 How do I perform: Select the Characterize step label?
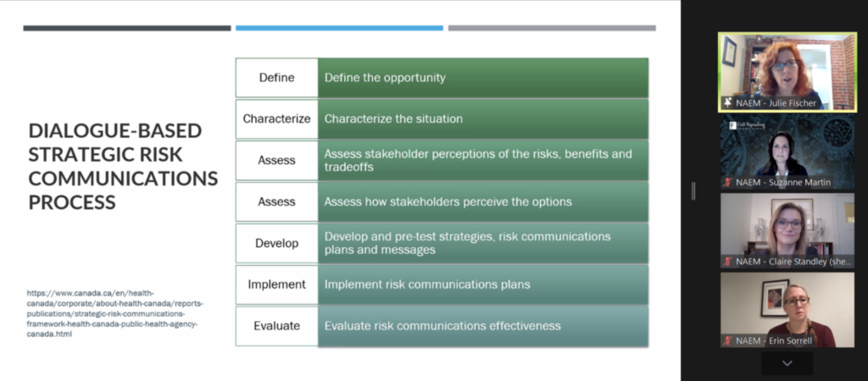pyautogui.click(x=276, y=119)
